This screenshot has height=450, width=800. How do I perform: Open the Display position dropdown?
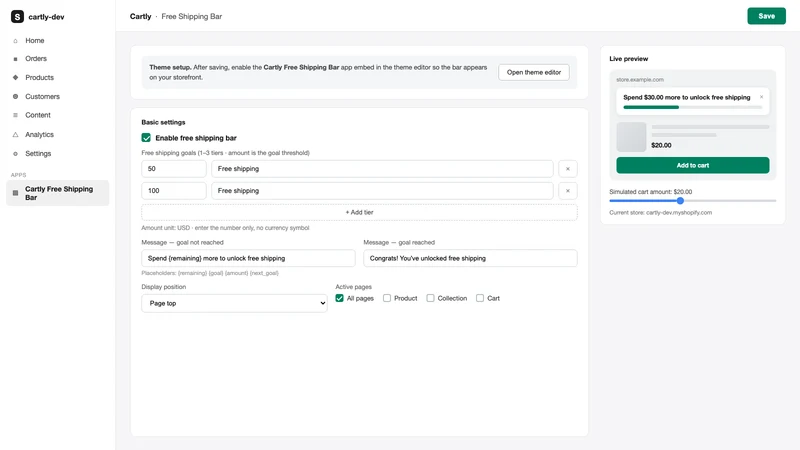234,303
